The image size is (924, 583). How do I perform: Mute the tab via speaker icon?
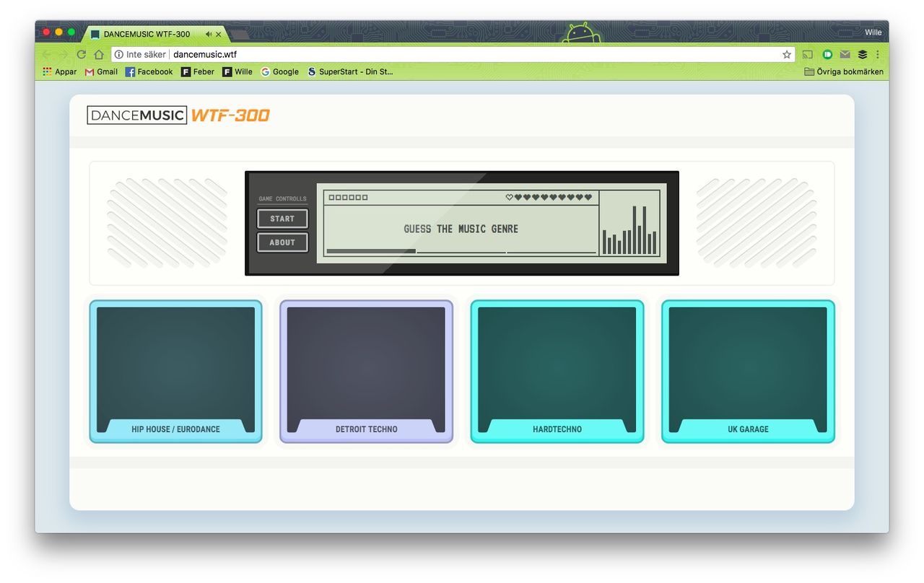pyautogui.click(x=208, y=34)
